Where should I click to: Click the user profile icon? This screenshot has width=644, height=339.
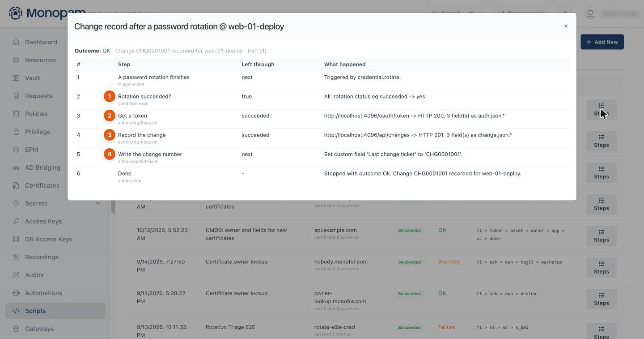[x=590, y=14]
